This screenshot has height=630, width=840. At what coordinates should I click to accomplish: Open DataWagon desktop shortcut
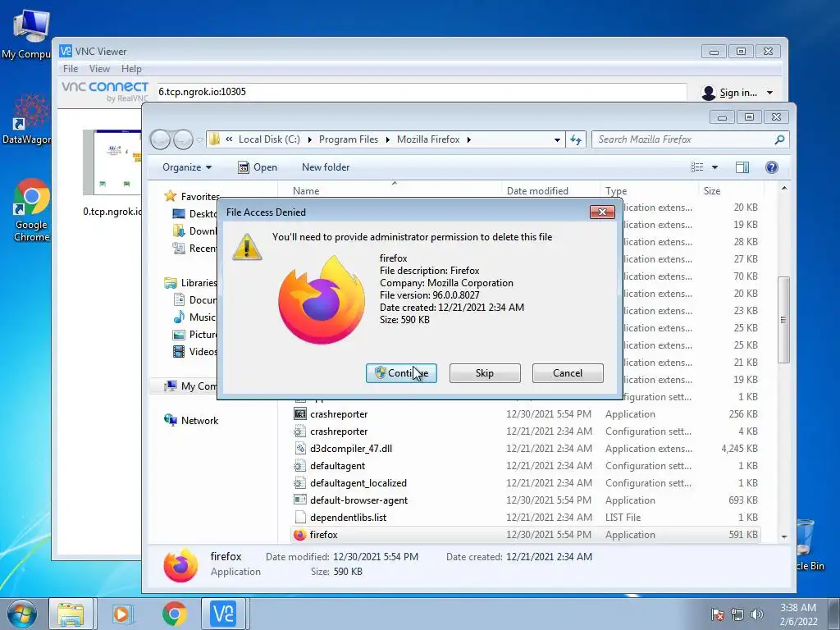pyautogui.click(x=27, y=119)
